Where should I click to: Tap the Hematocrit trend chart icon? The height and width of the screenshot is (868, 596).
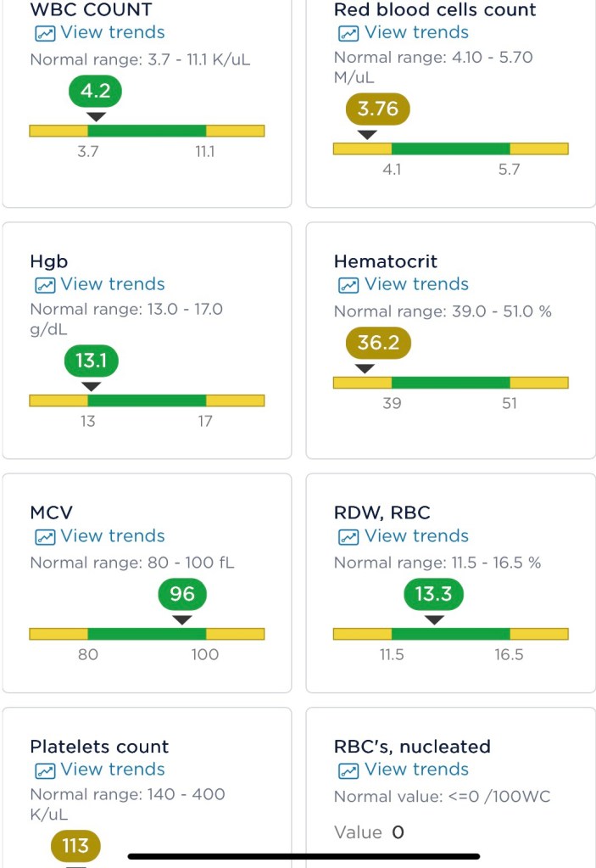pyautogui.click(x=348, y=285)
